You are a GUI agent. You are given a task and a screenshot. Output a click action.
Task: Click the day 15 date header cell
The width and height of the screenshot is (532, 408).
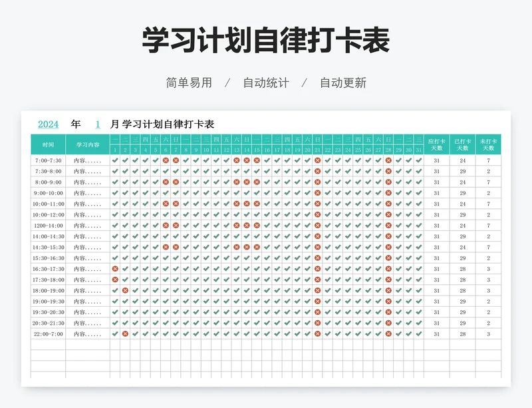click(257, 150)
